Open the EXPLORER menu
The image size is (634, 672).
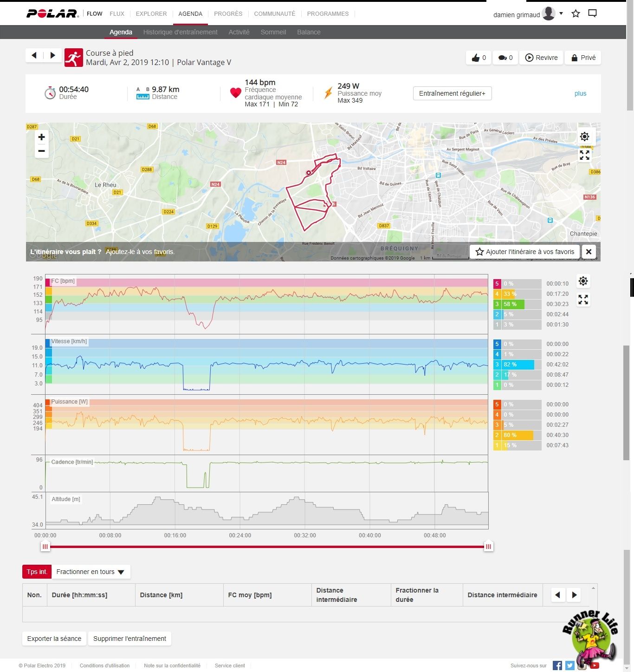(x=151, y=13)
